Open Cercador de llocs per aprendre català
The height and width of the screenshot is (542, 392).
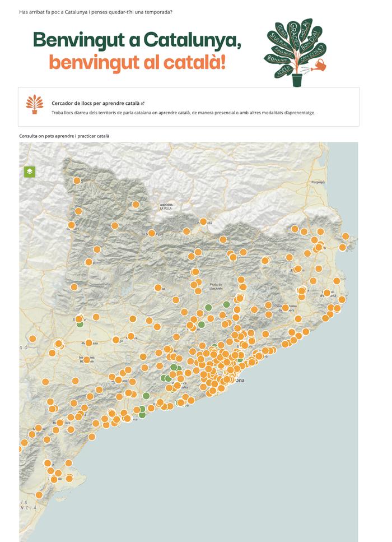(95, 104)
